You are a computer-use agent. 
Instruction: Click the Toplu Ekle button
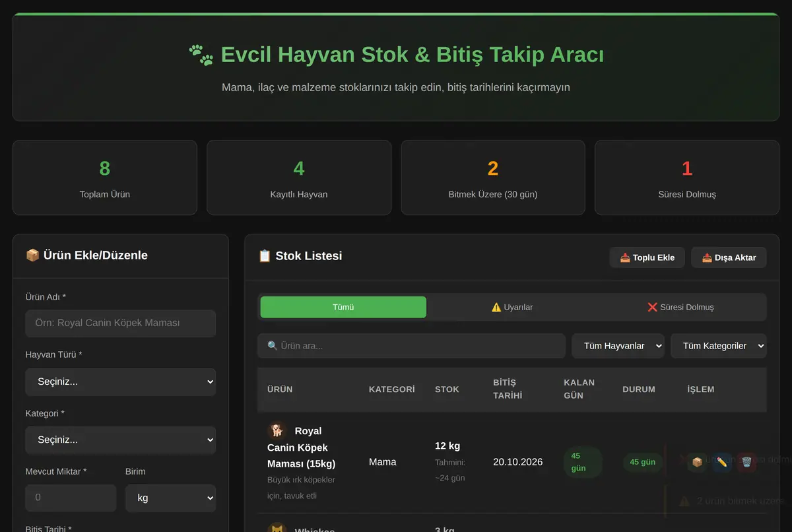click(x=647, y=257)
